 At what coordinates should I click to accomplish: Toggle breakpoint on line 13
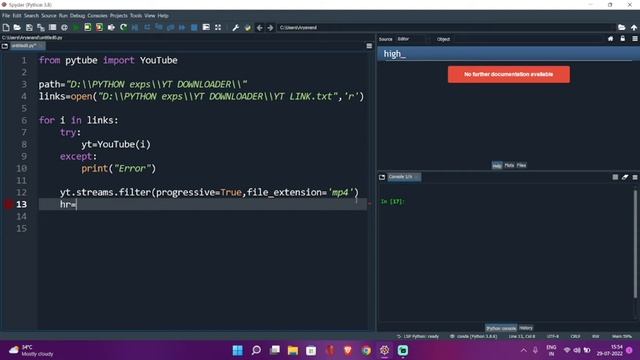(x=9, y=204)
